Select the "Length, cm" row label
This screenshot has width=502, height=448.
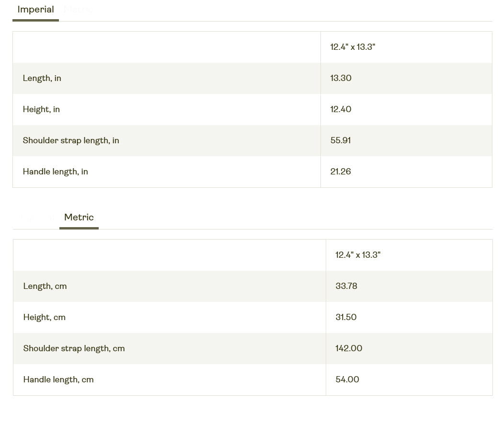(45, 286)
